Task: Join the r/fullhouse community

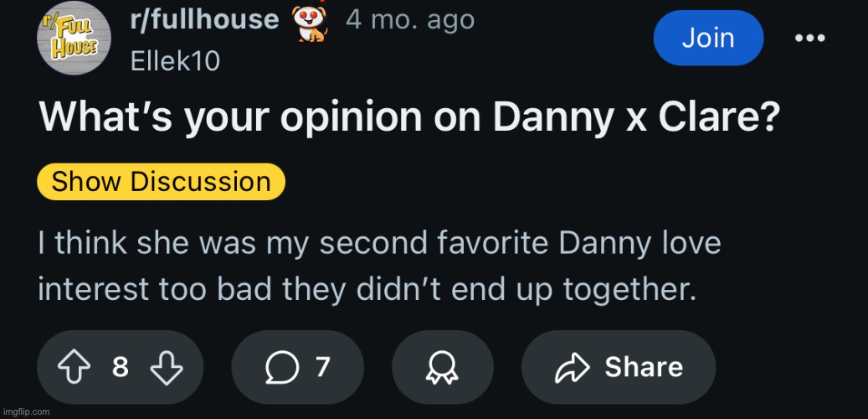Action: [708, 38]
